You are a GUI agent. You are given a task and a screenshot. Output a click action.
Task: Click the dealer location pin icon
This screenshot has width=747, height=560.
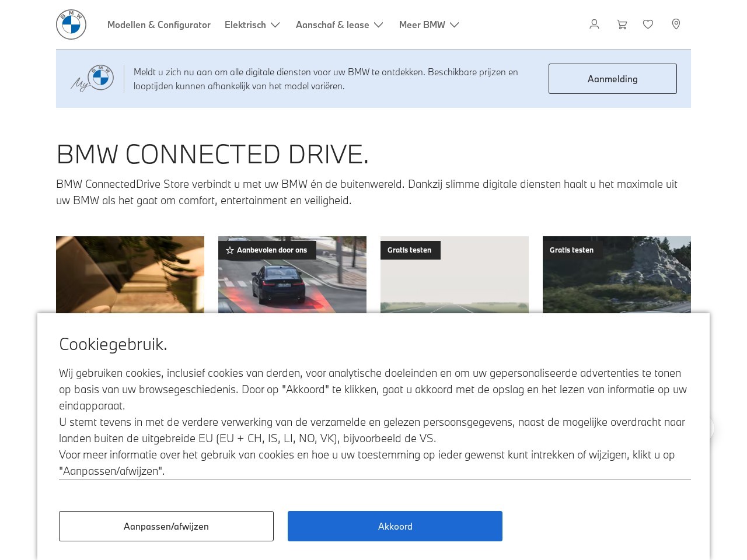[676, 24]
